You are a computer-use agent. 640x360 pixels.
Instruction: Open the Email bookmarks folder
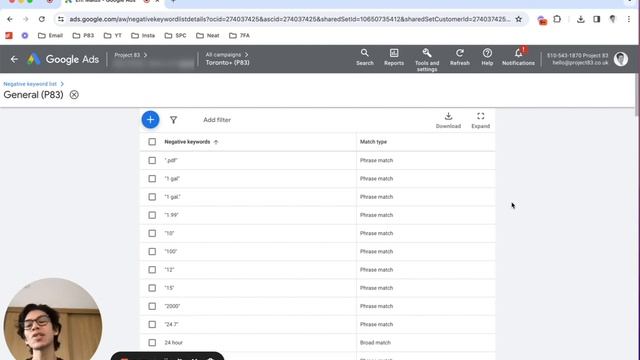50,36
